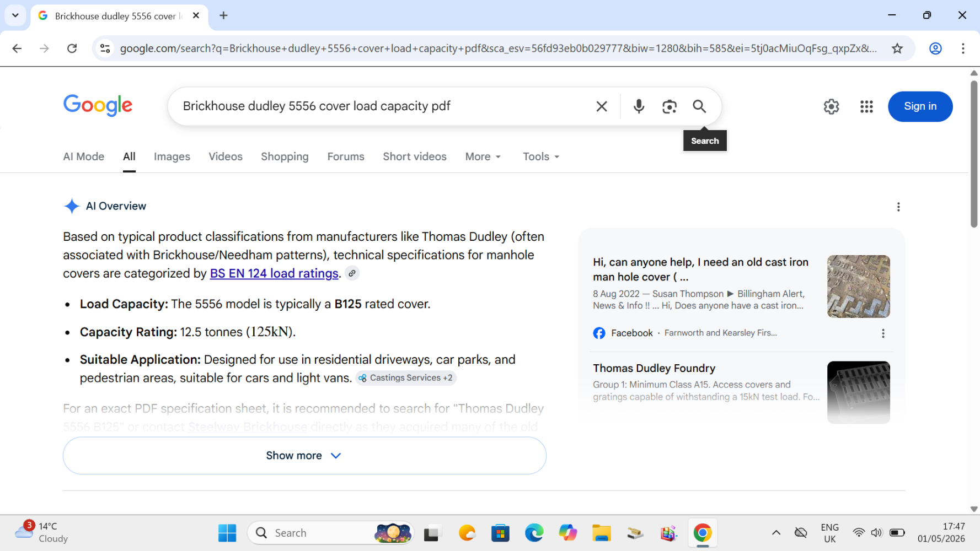The image size is (980, 551).
Task: Open File Explorer from the taskbar
Action: click(x=601, y=533)
